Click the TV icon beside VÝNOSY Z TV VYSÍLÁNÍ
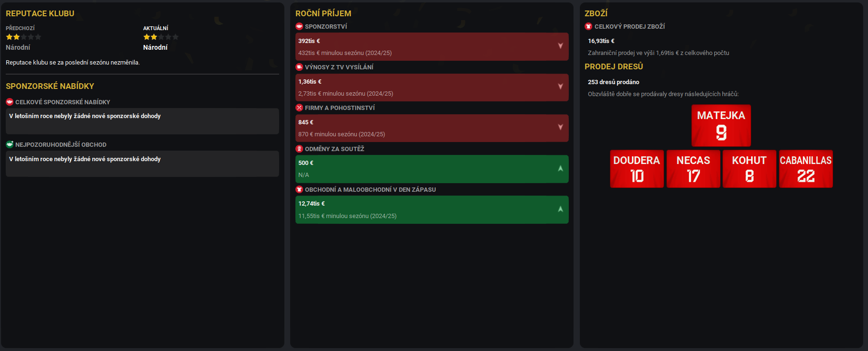Viewport: 868px width, 351px height. click(299, 67)
